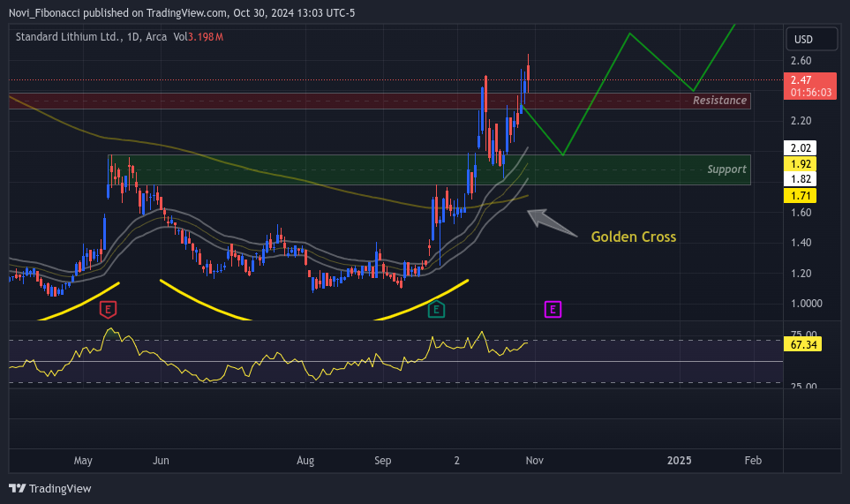Click the magenta upcoming earnings E marker
Image resolution: width=850 pixels, height=504 pixels.
(553, 310)
